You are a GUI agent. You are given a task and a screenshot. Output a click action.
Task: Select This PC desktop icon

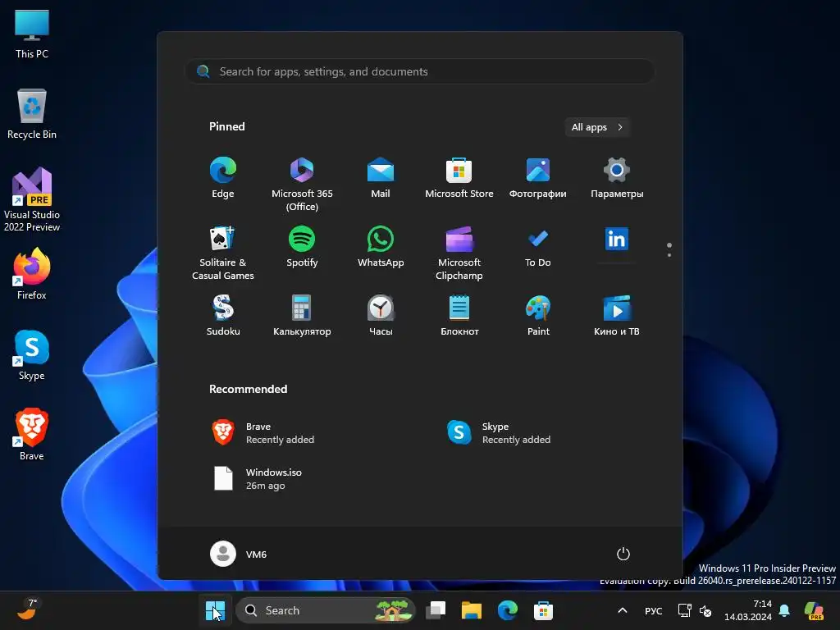pos(32,33)
